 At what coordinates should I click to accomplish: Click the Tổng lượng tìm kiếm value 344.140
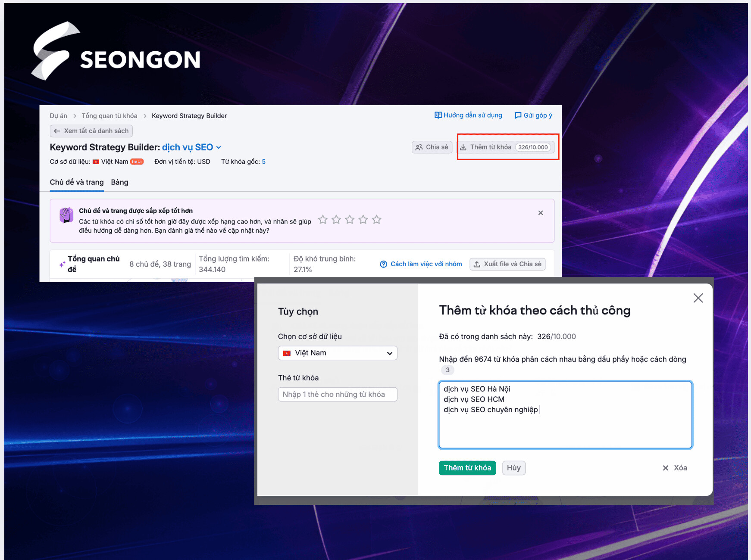point(212,270)
